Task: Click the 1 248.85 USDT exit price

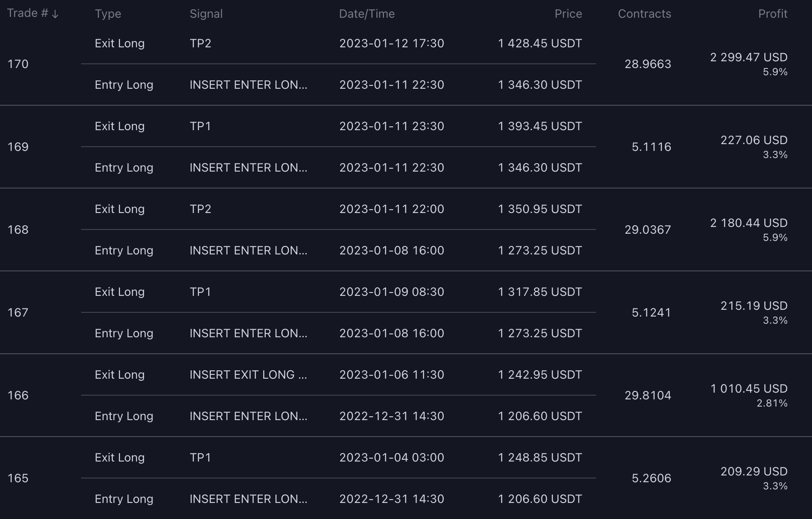Action: 540,458
